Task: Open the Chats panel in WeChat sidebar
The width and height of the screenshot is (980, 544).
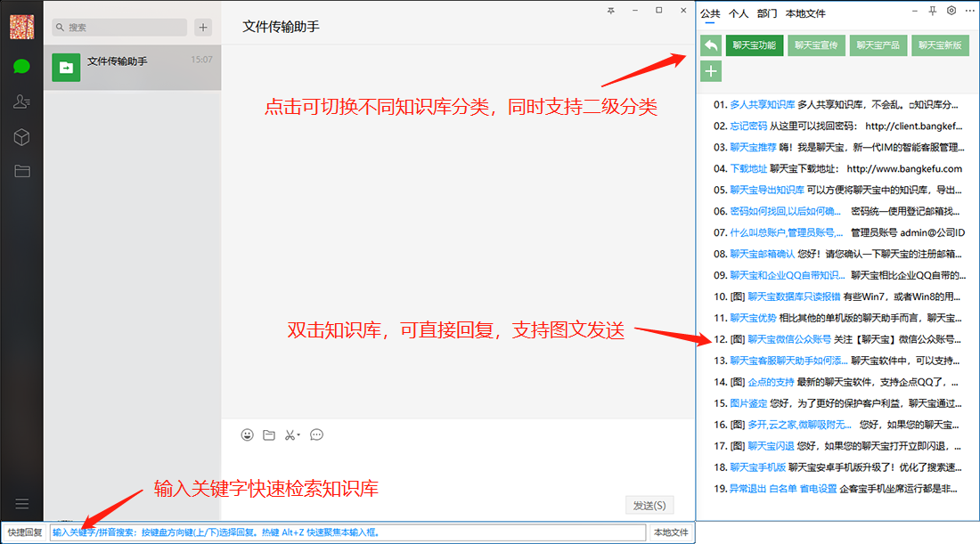Action: click(21, 67)
